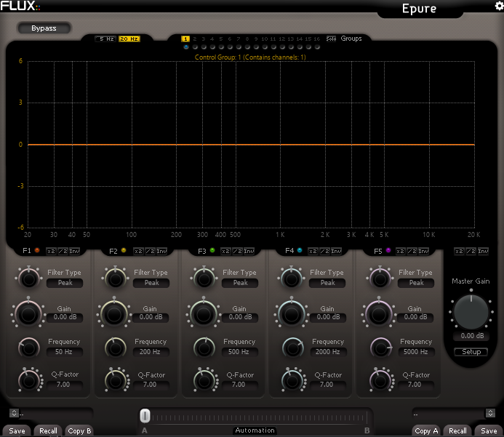The height and width of the screenshot is (437, 504).
Task: Select control group 2 tab
Action: tap(194, 39)
